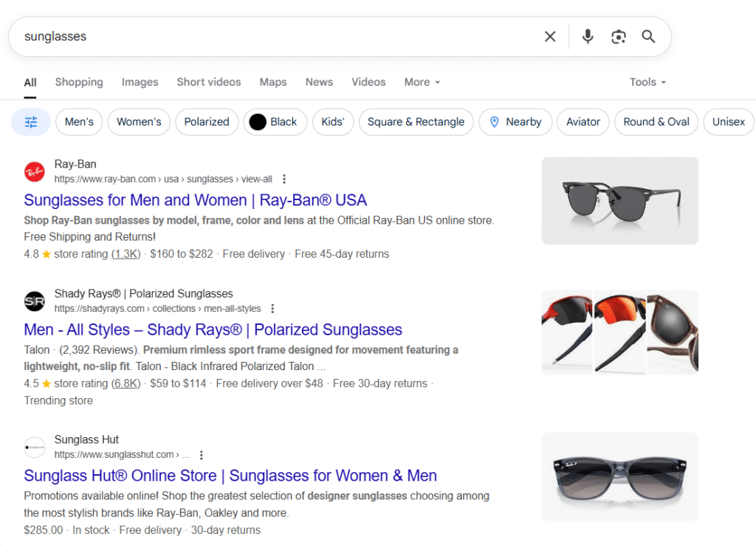756x551 pixels.
Task: Apply the Kids' filter chip
Action: [x=333, y=122]
